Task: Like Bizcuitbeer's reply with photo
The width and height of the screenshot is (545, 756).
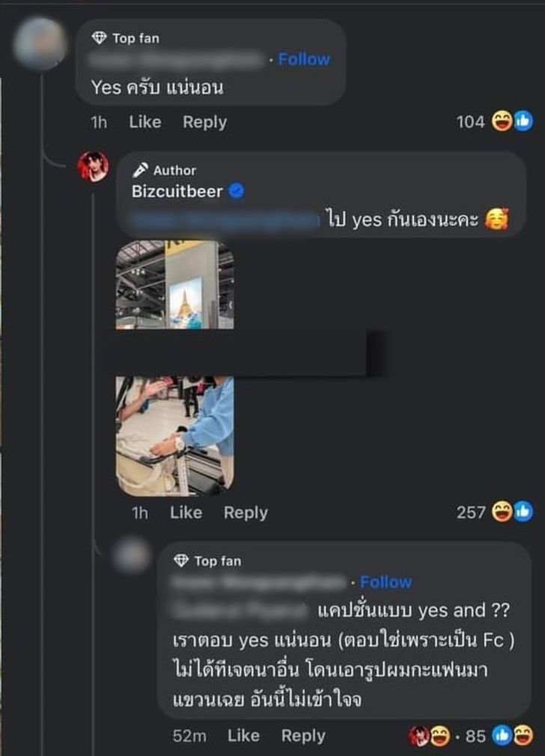Action: (x=186, y=512)
